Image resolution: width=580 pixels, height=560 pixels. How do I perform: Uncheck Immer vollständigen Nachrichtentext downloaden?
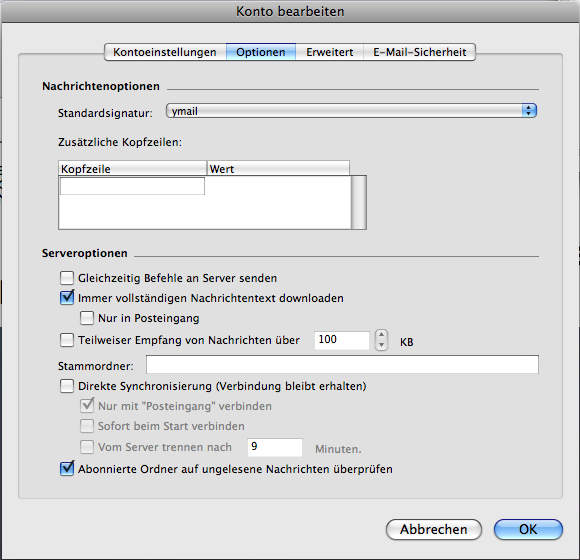[67, 298]
